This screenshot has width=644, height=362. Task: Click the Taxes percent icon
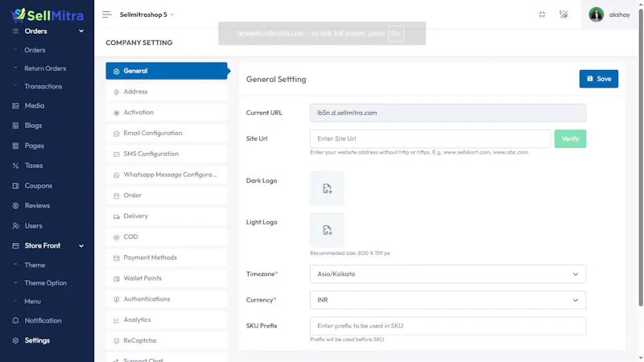15,166
